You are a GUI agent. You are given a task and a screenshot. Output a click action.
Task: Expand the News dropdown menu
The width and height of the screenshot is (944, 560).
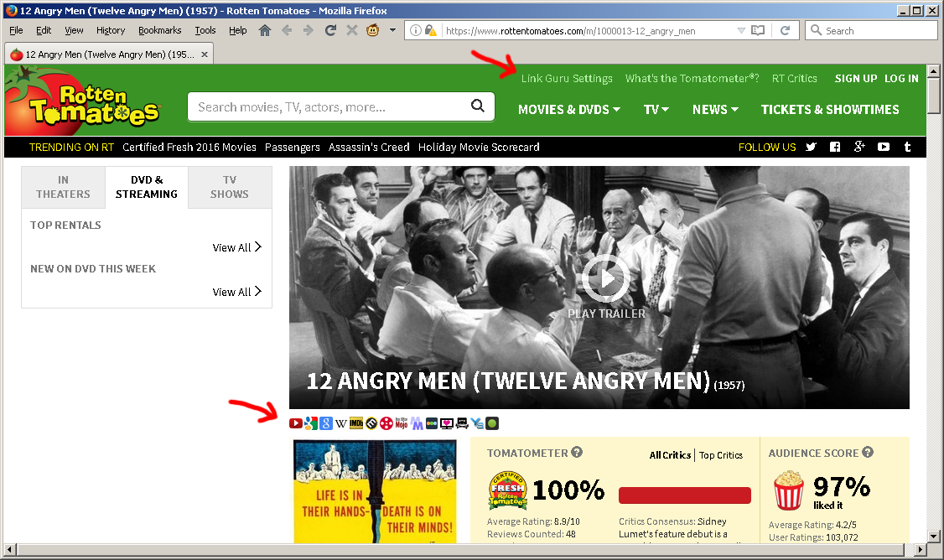pos(714,109)
